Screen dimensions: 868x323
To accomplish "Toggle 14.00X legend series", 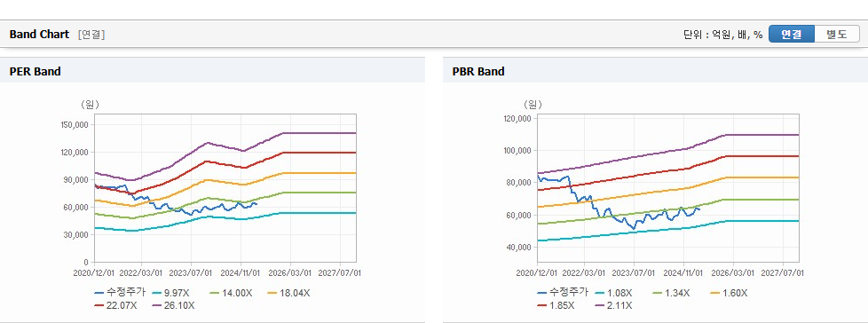I will click(232, 293).
